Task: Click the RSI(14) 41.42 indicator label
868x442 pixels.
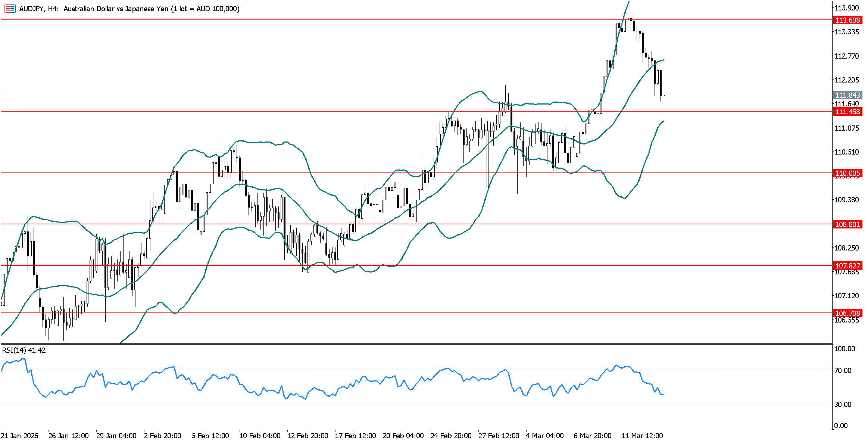Action: pyautogui.click(x=24, y=350)
